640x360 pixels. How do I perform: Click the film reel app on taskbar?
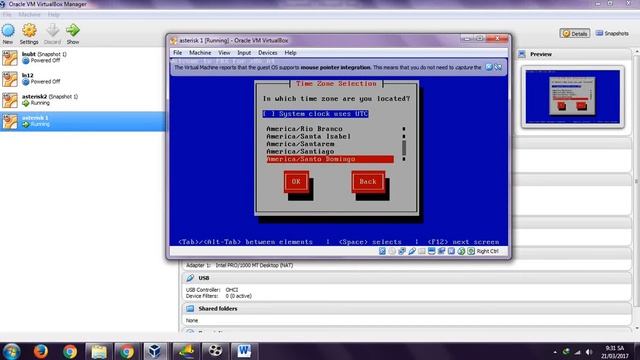215,351
